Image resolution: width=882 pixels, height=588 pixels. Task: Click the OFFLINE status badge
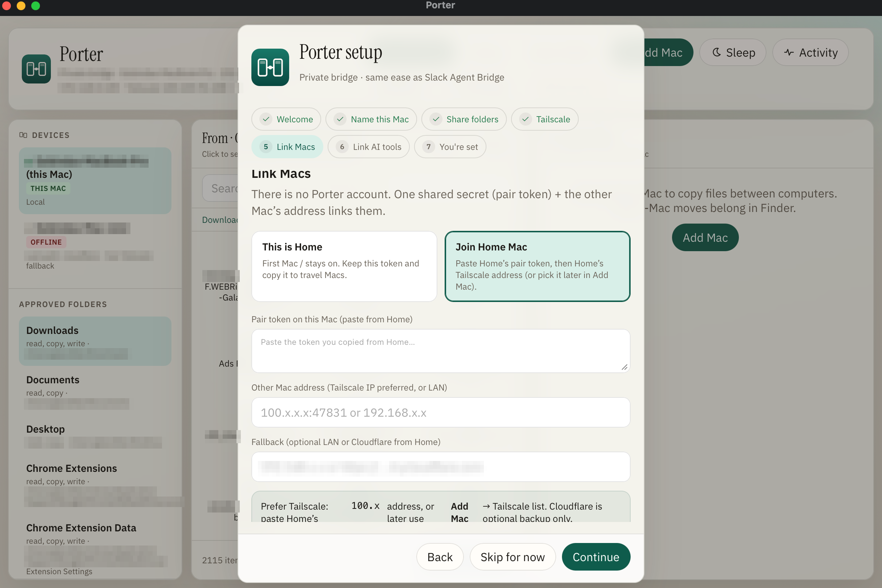46,242
